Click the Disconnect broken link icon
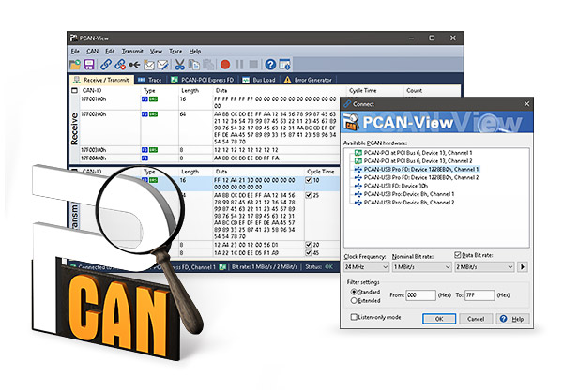Image resolution: width=563 pixels, height=392 pixels. tap(121, 64)
